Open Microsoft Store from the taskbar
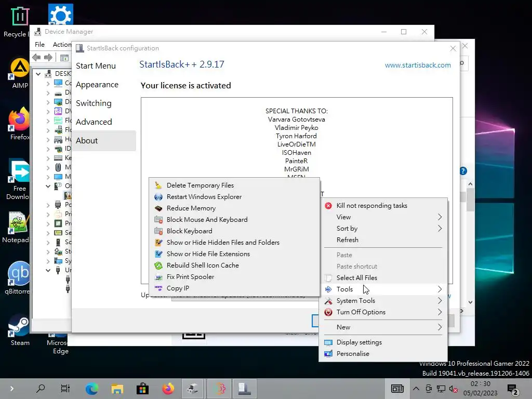Image resolution: width=532 pixels, height=399 pixels. [142, 389]
